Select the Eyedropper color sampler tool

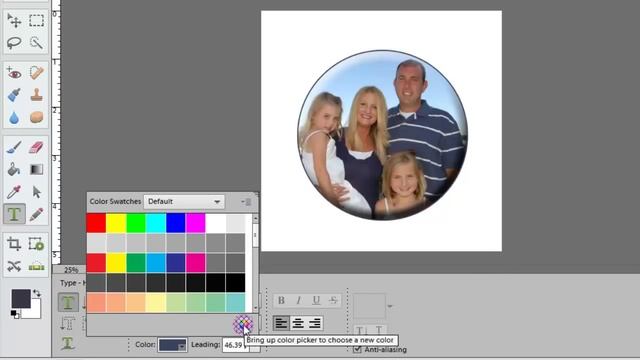pos(14,192)
